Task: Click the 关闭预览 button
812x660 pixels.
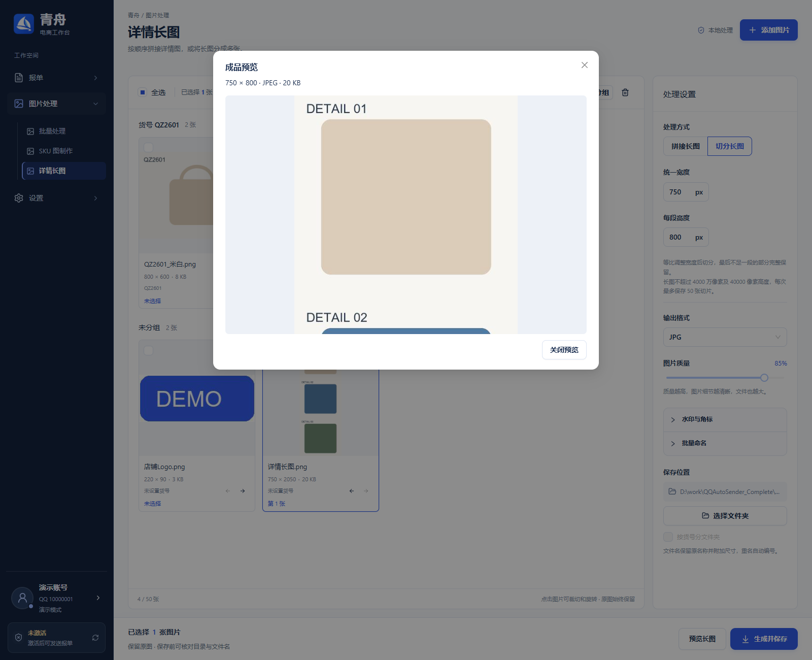Action: click(x=564, y=350)
